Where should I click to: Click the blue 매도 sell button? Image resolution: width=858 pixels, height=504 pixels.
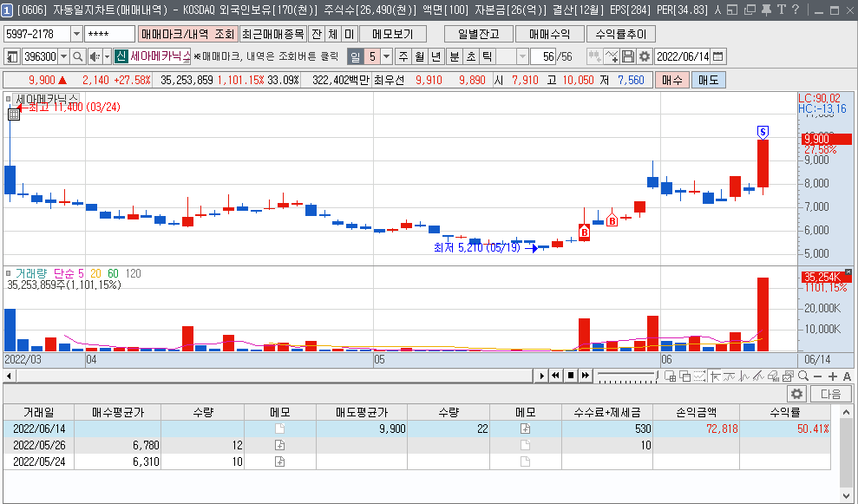tap(708, 80)
